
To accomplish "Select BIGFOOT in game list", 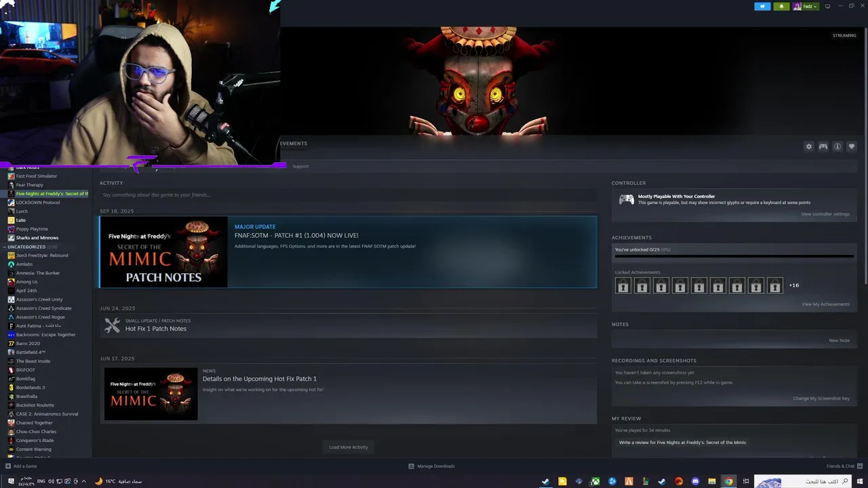I will (26, 370).
